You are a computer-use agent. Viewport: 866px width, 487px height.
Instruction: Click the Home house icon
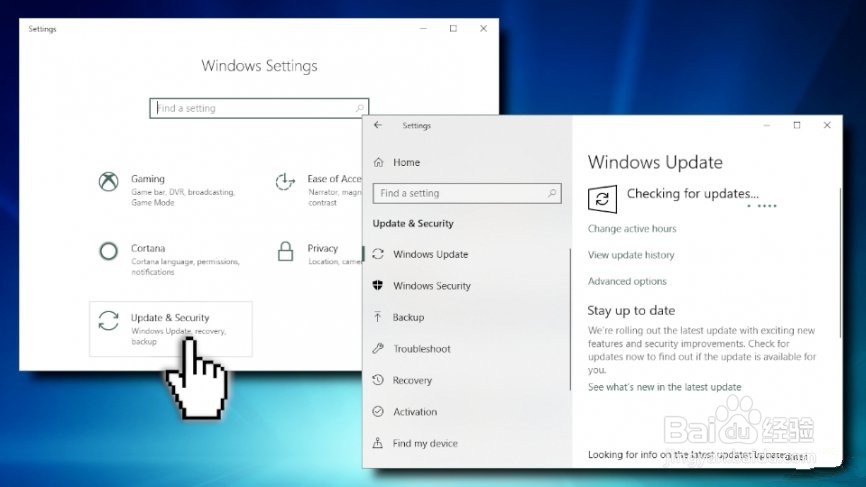pos(378,162)
